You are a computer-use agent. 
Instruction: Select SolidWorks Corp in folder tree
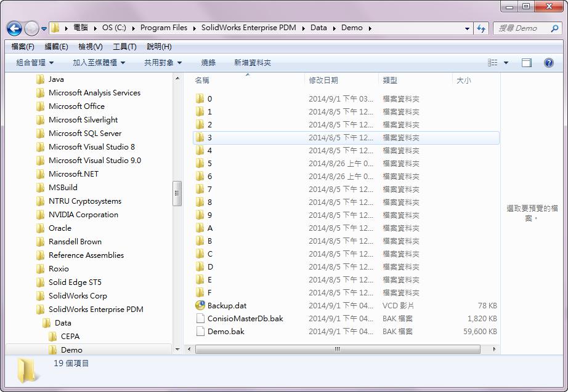78,296
